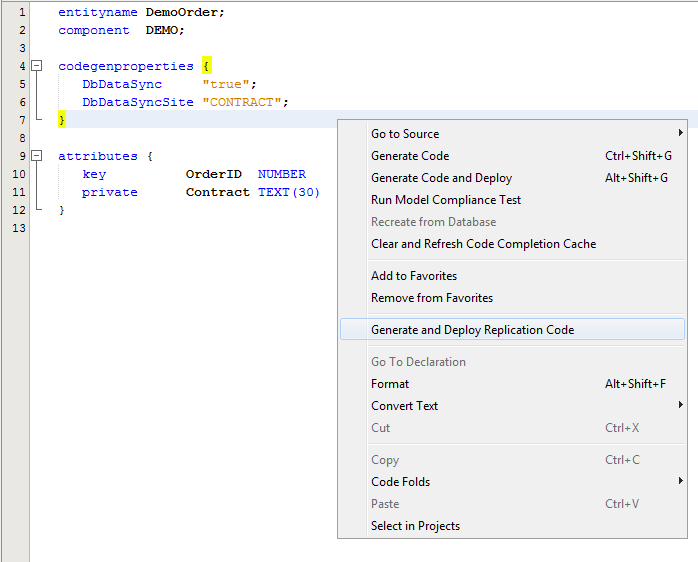698x562 pixels.
Task: Collapse the attributes block fold
Action: 37,156
